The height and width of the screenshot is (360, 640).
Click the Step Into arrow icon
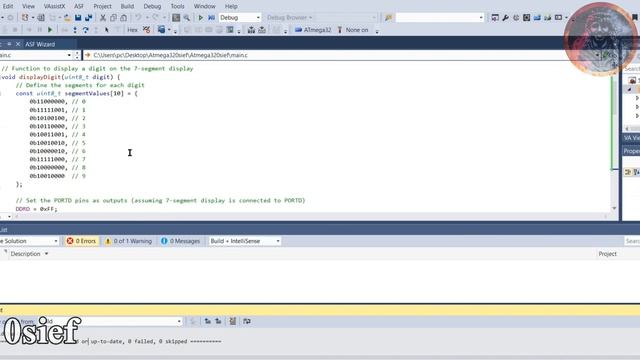point(75,30)
